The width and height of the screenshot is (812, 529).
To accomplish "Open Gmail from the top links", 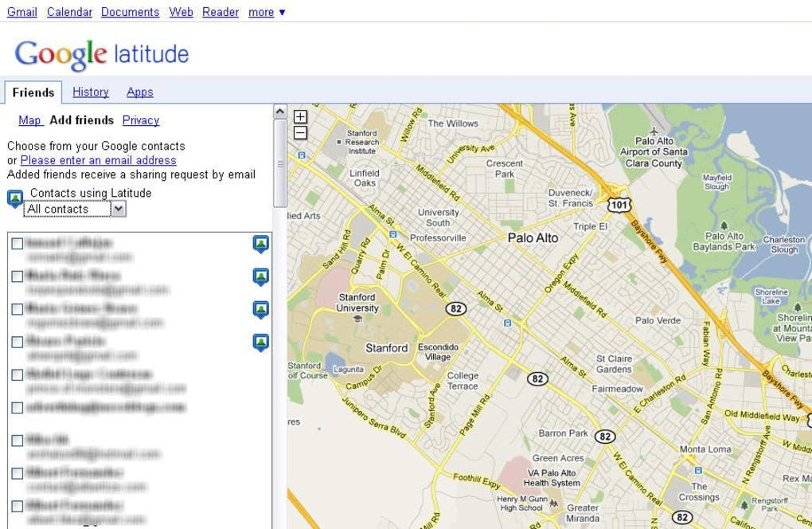I will pyautogui.click(x=21, y=12).
